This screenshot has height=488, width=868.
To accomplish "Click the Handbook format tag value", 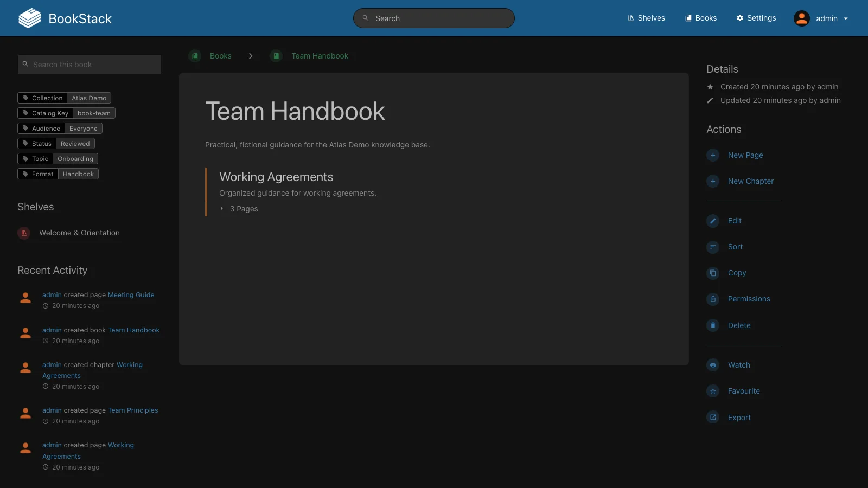I will coord(78,174).
